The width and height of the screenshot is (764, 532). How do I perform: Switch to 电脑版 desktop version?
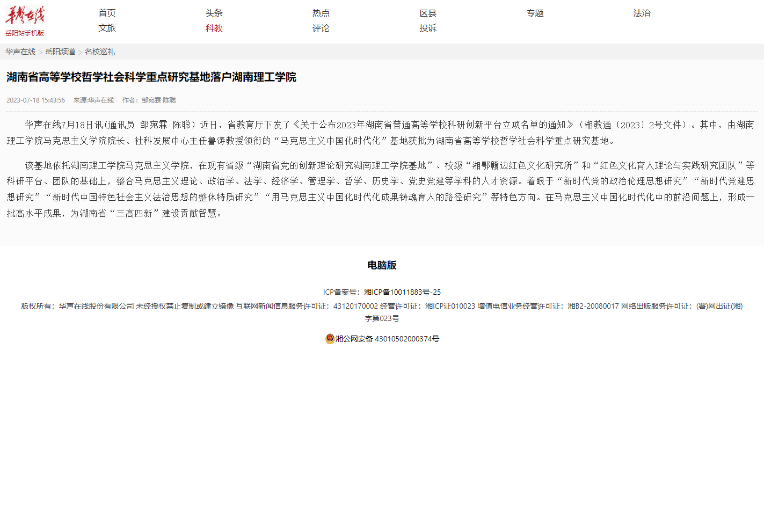[x=382, y=265]
